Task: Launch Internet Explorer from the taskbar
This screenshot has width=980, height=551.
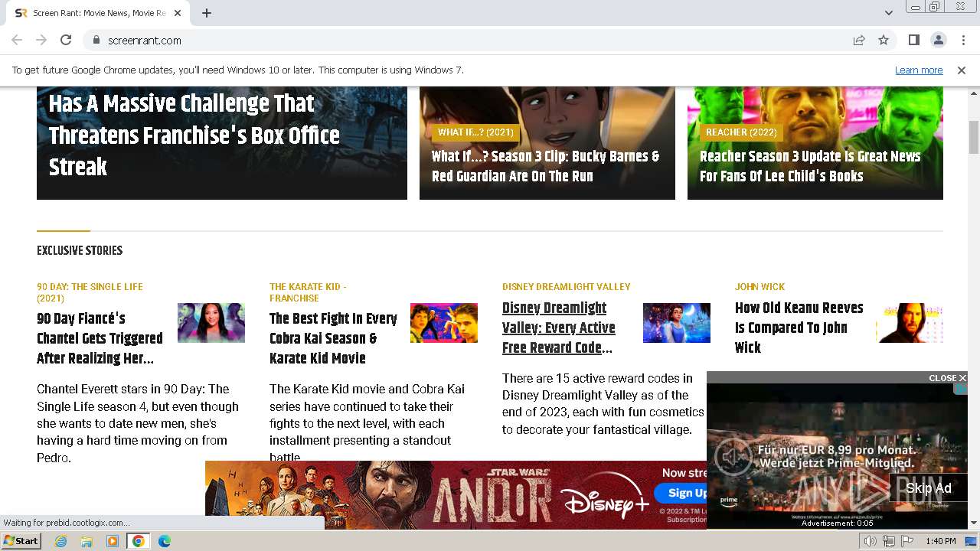Action: coord(61,541)
